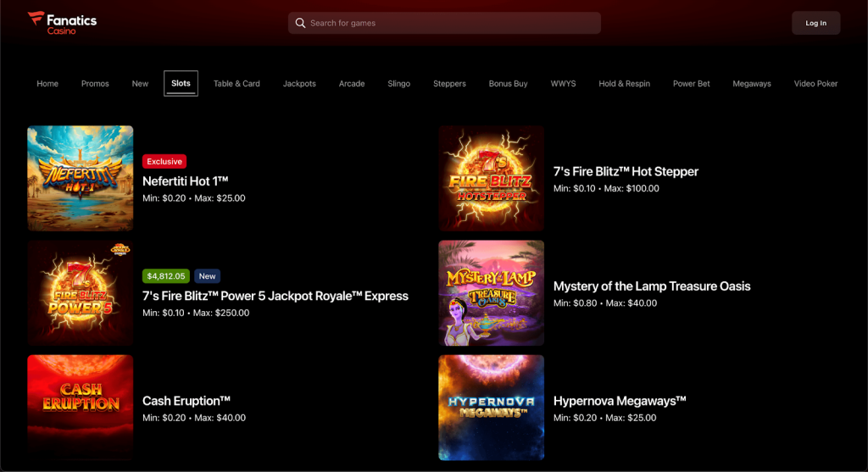Viewport: 868px width, 472px height.
Task: Click the Log In button
Action: pos(815,23)
